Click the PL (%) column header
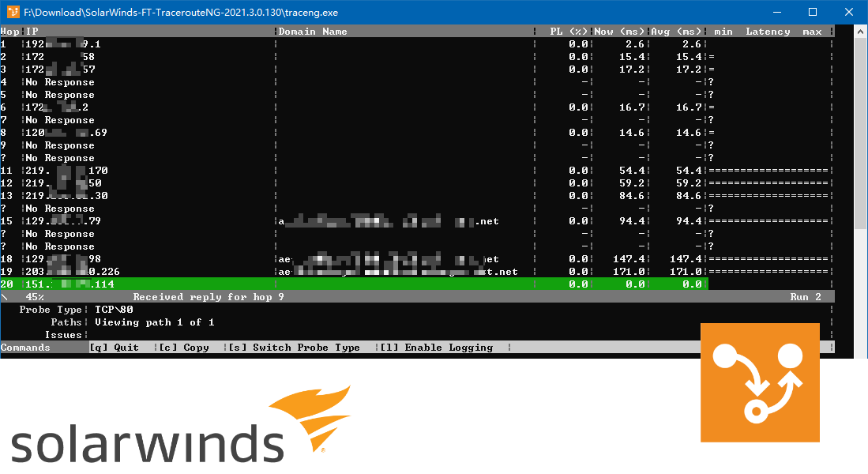This screenshot has height=474, width=868. click(x=569, y=32)
